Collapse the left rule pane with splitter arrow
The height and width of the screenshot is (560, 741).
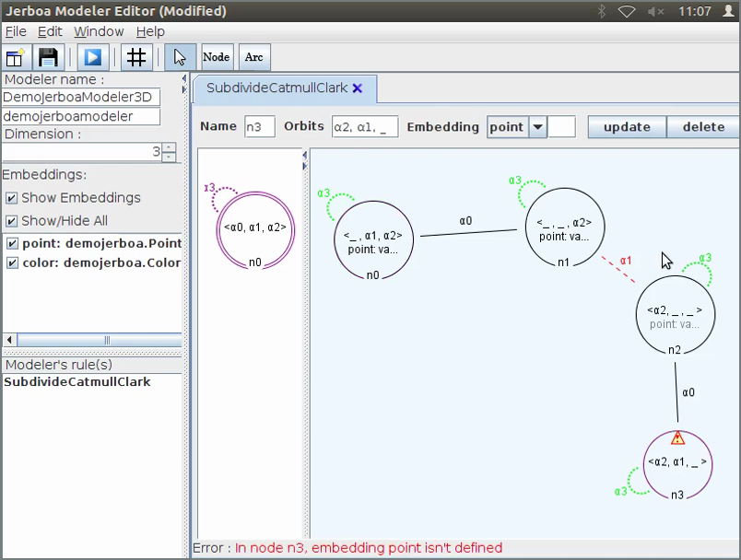pyautogui.click(x=305, y=156)
